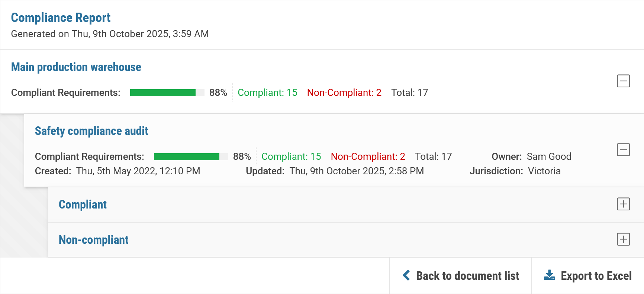Click the warehouse Non-Compliant: 2 count
Viewport: 644px width, 294px height.
[x=344, y=93]
